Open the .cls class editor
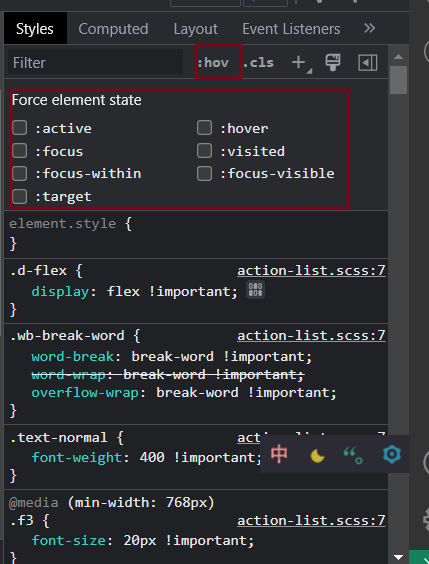This screenshot has height=564, width=429. tap(258, 63)
